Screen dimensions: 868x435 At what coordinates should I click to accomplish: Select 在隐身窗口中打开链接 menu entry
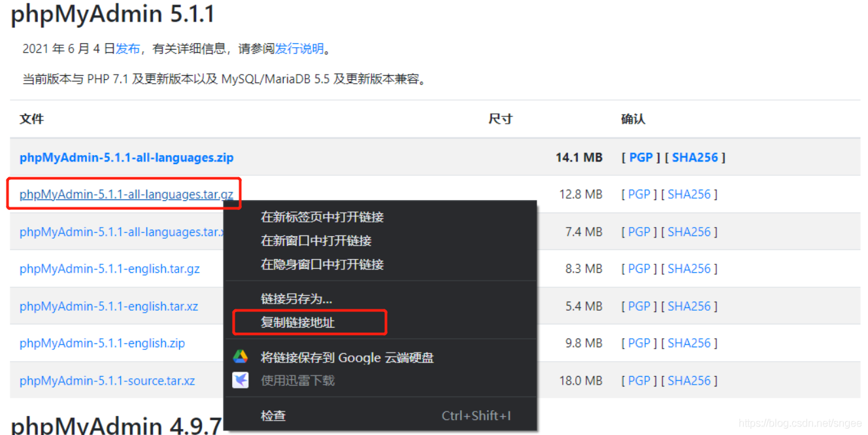(x=380, y=264)
